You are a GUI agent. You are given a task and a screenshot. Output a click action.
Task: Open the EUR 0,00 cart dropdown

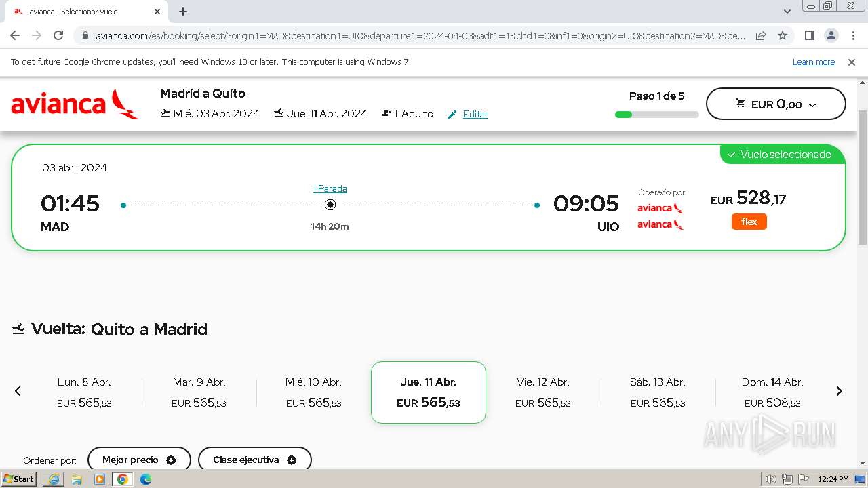click(776, 104)
